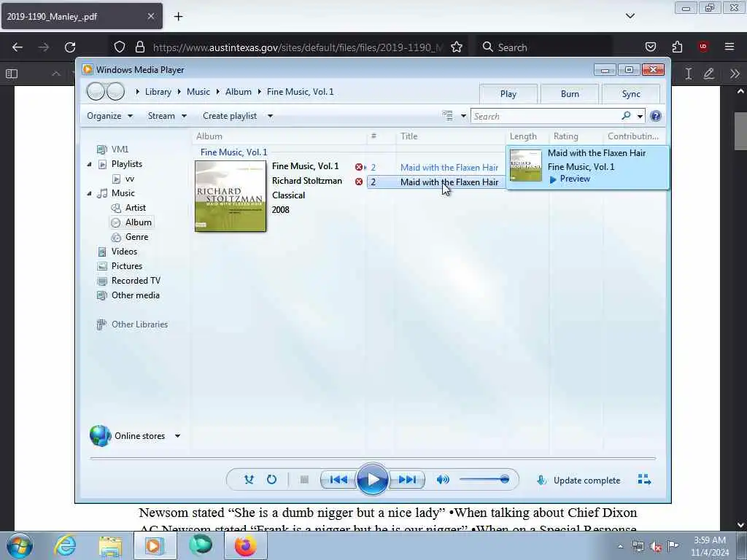Click the Media Player back button
The image size is (747, 560).
tap(96, 91)
